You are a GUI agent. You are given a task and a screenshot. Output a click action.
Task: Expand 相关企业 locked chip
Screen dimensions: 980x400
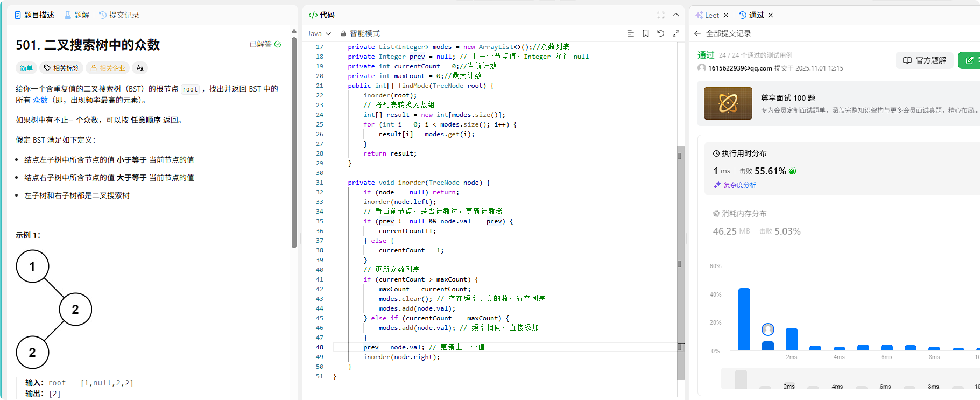108,68
